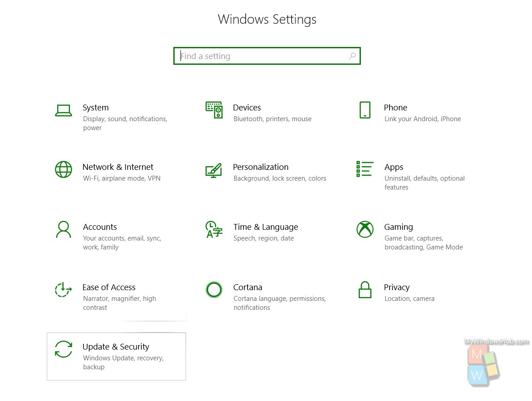The image size is (532, 401).
Task: Click the magnifier search icon
Action: tap(352, 56)
